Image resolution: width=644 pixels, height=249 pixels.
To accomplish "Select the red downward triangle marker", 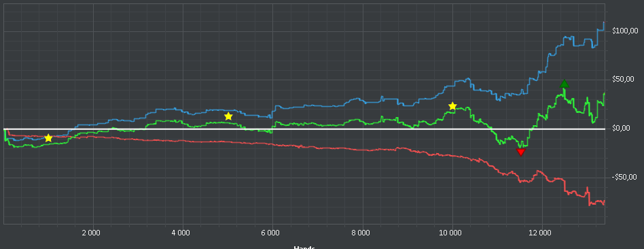I will point(520,152).
